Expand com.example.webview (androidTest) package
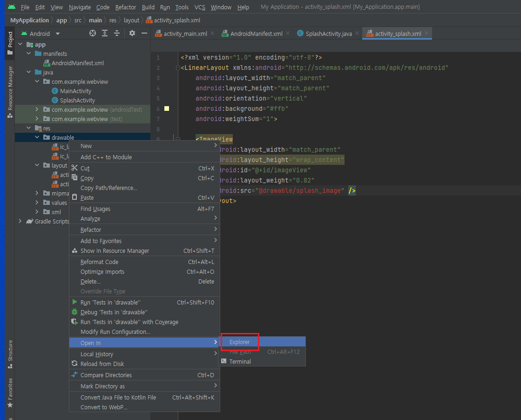 (37, 109)
